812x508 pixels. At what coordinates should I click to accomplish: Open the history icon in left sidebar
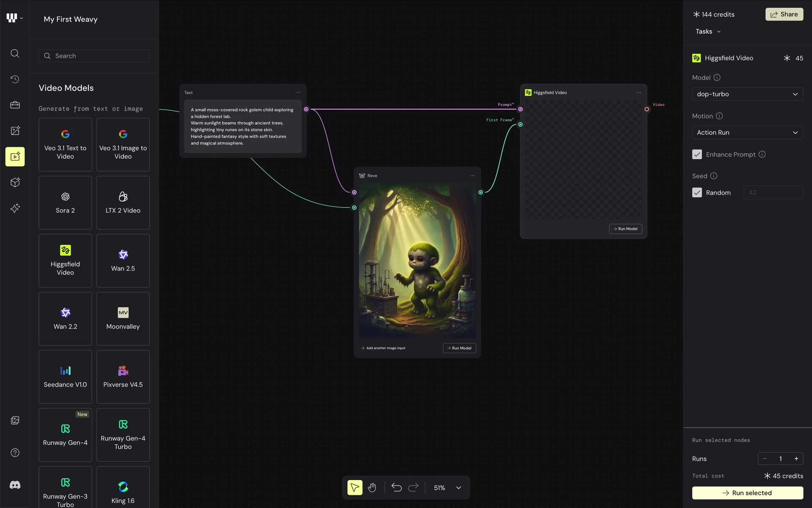pyautogui.click(x=15, y=79)
